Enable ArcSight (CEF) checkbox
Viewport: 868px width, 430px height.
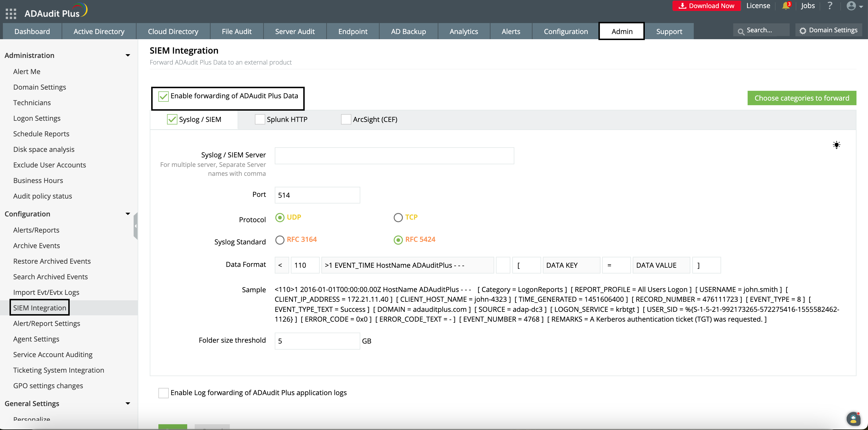[x=346, y=119]
